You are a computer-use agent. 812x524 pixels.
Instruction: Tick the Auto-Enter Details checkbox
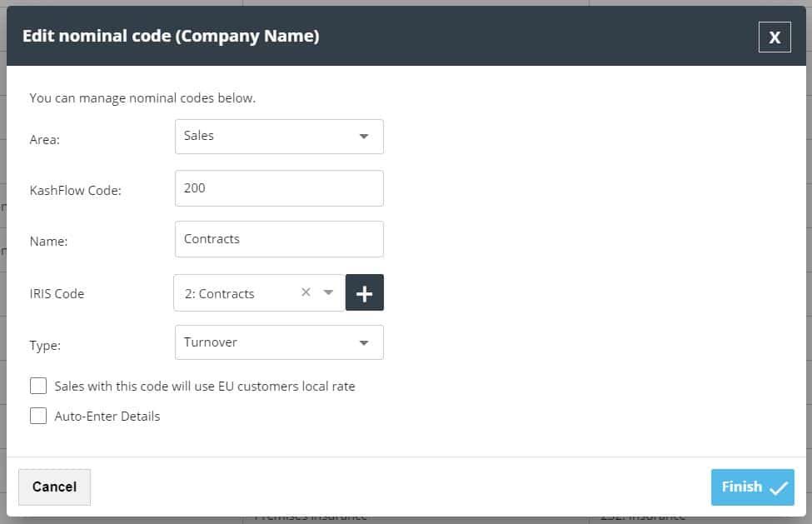[38, 416]
